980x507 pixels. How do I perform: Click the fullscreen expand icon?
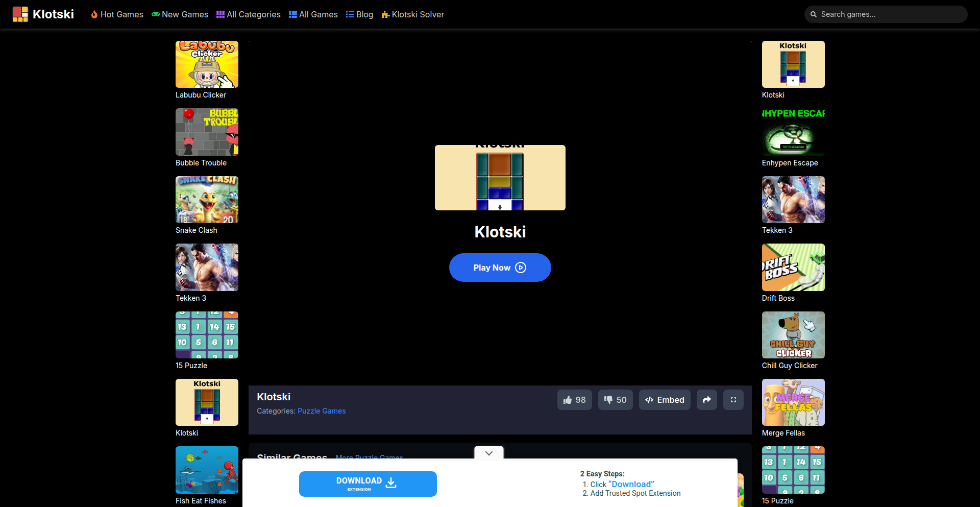733,400
